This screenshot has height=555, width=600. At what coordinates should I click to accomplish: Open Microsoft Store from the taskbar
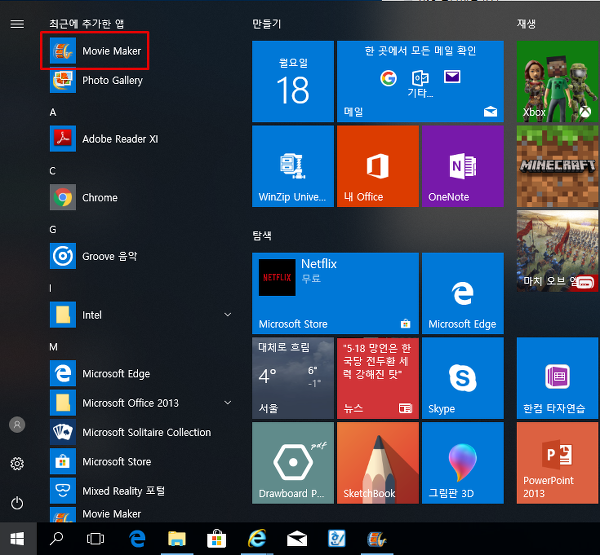217,539
